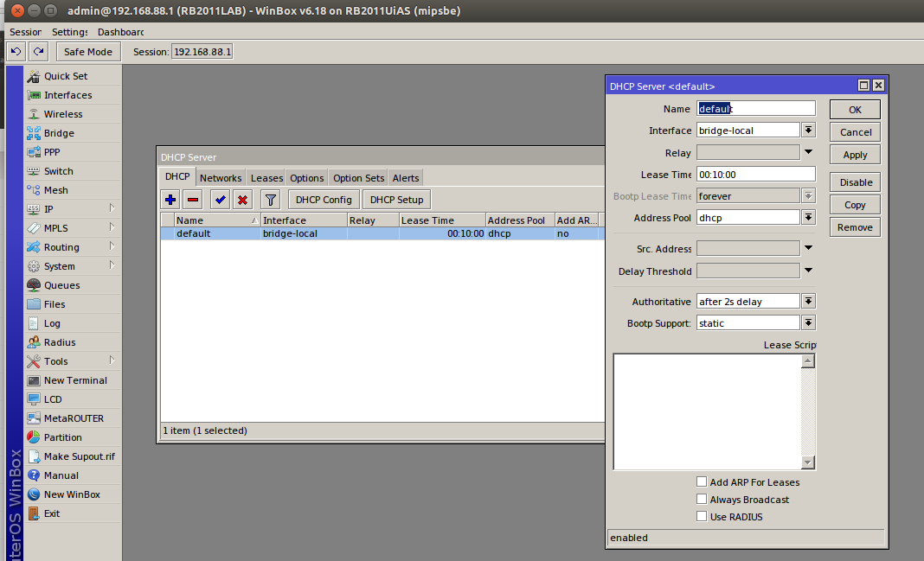Open Wireless from the sidebar
924x561 pixels.
click(63, 114)
